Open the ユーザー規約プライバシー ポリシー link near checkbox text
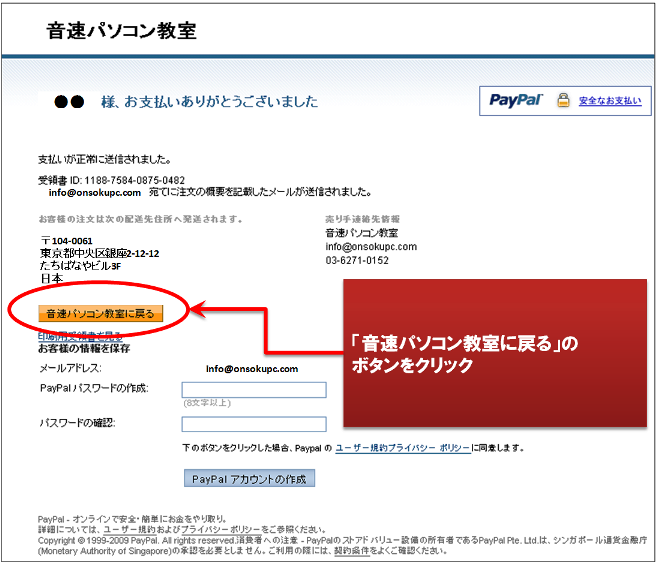The width and height of the screenshot is (657, 562). (x=403, y=448)
